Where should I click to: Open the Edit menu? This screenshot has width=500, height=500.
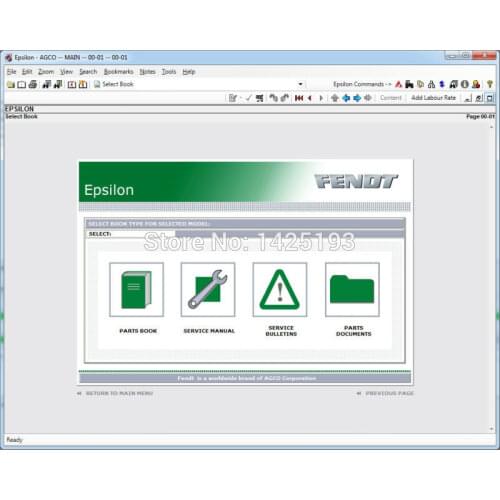[27, 72]
